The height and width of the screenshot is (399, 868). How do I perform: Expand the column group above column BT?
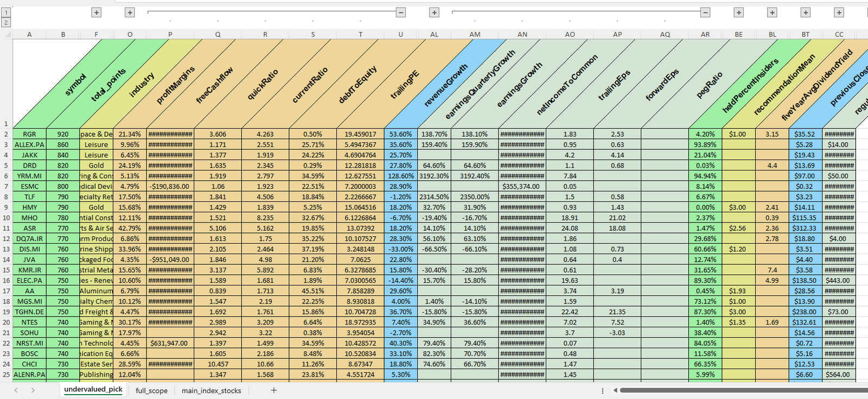[806, 12]
